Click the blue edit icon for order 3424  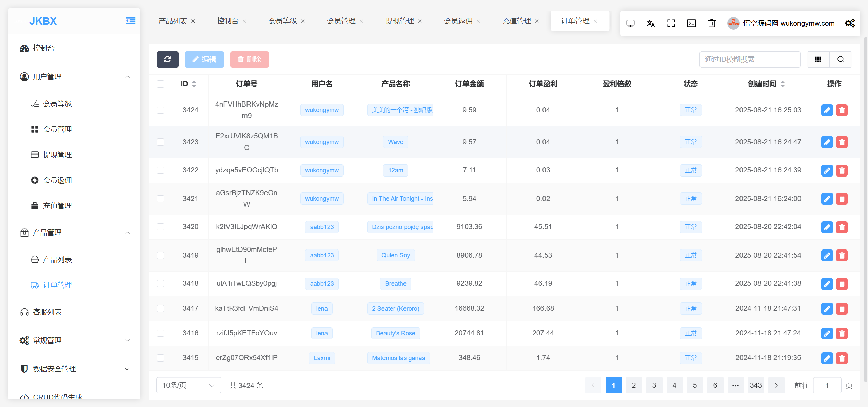[827, 110]
